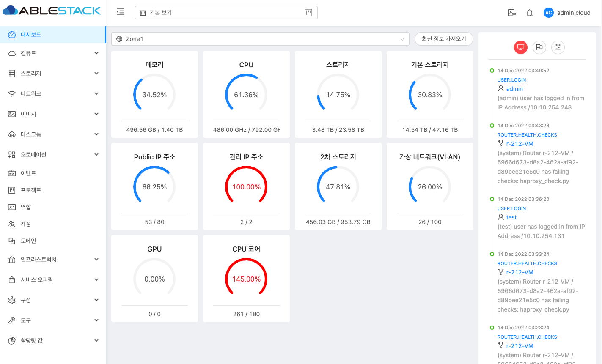Expand the 인프라스트럭쳐 menu

point(53,260)
